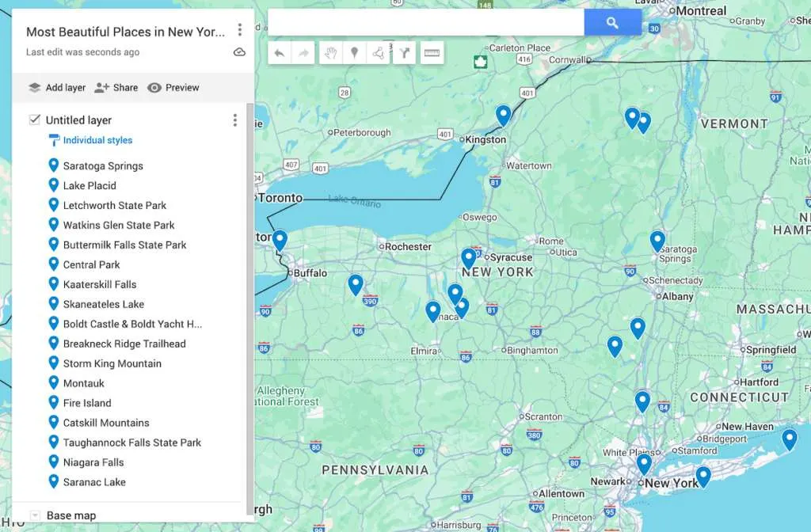Open the map title options menu
Image resolution: width=811 pixels, height=532 pixels.
click(239, 30)
